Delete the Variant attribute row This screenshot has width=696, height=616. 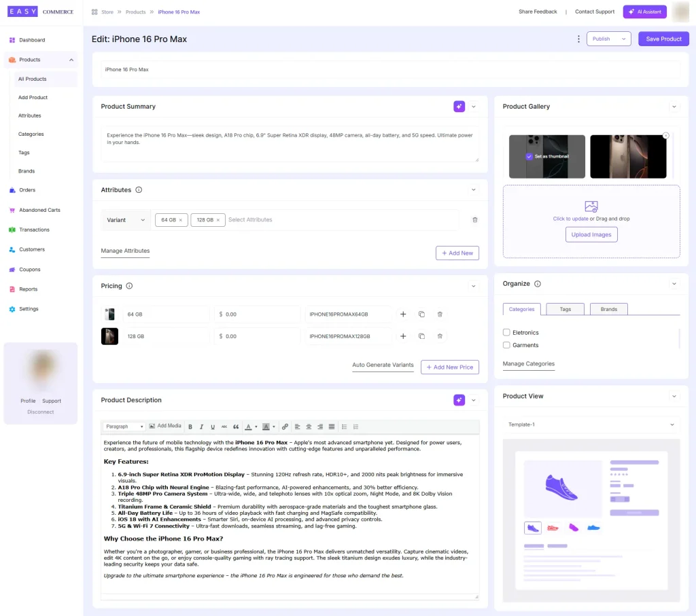[x=474, y=220]
